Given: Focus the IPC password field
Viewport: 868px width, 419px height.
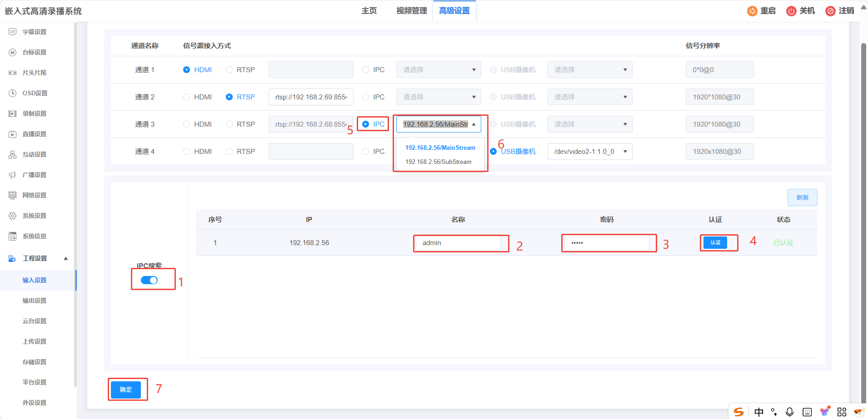Looking at the screenshot, I should click(607, 243).
